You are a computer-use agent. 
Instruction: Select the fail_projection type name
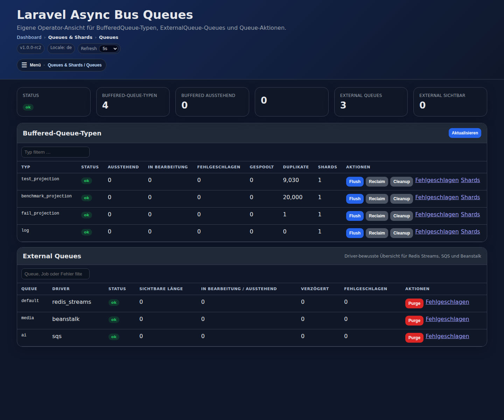point(40,213)
